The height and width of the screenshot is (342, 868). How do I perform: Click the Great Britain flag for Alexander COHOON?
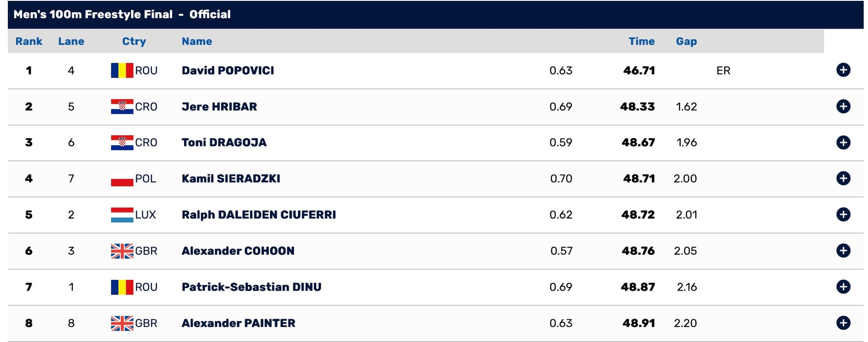122,251
